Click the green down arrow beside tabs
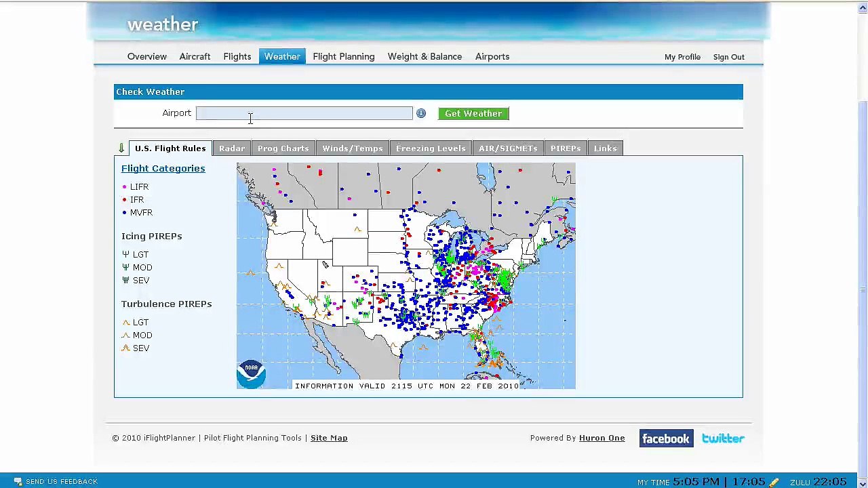 pos(121,148)
